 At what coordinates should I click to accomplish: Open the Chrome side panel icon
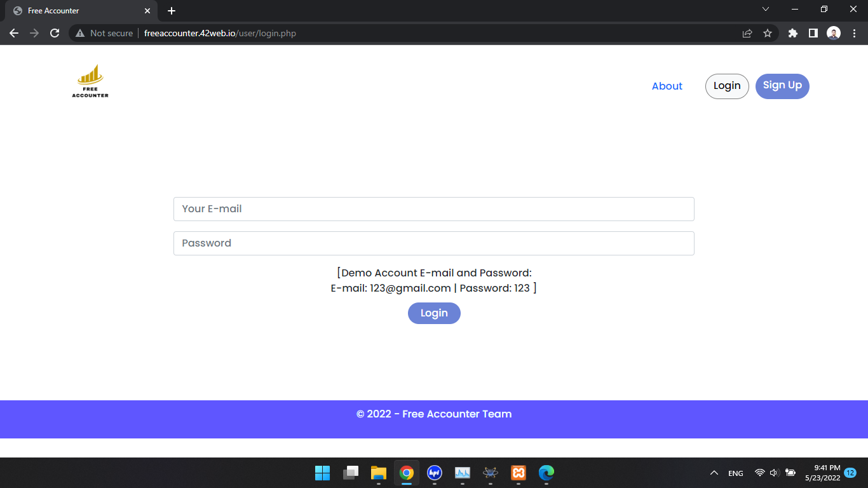point(813,32)
